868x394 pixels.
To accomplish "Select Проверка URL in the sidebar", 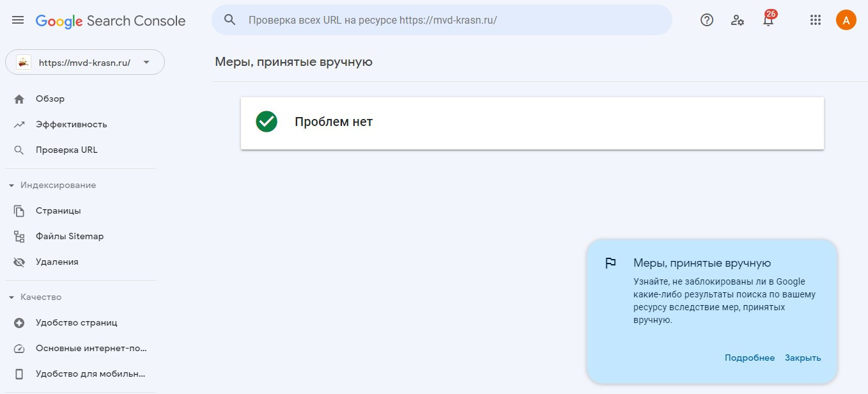I will click(x=66, y=150).
